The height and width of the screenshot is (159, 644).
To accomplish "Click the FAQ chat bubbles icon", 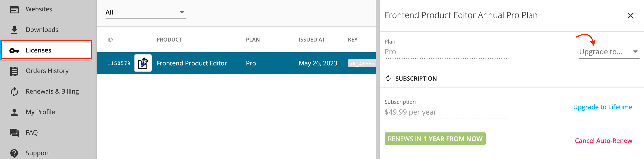I will [x=14, y=133].
